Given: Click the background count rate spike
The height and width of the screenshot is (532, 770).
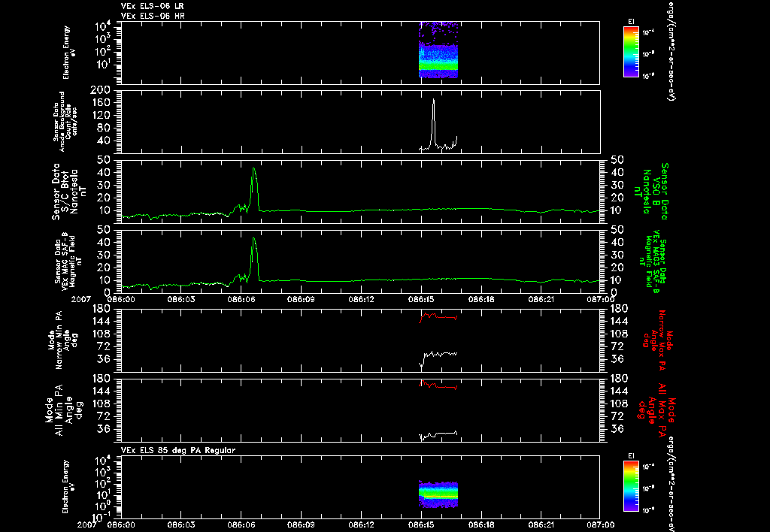Looking at the screenshot, I should [433, 122].
